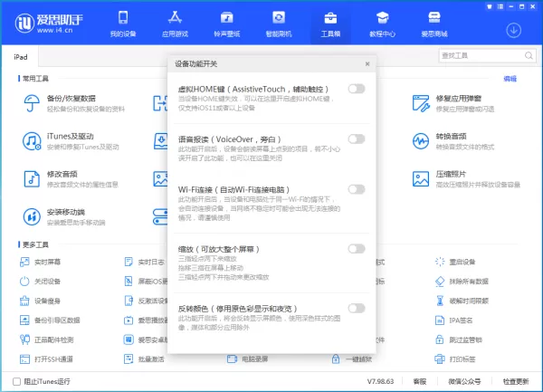Open 实时日志 tool
This screenshot has height=392, width=543.
(x=144, y=263)
